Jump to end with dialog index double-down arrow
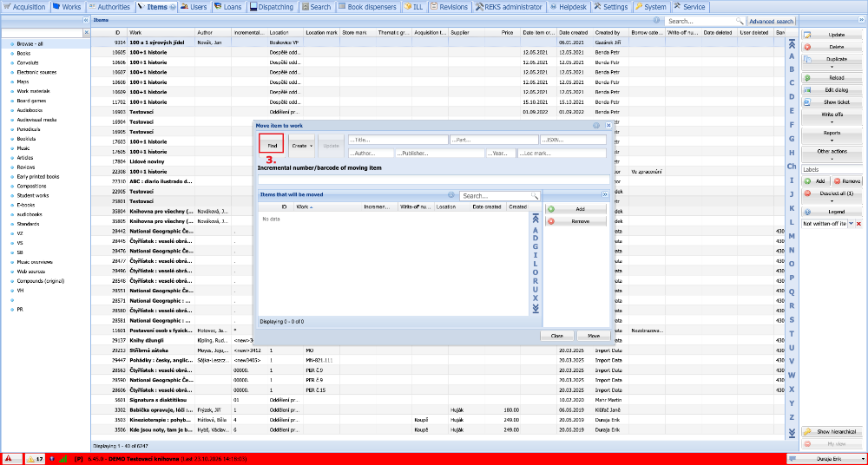Image resolution: width=868 pixels, height=465 pixels. click(x=536, y=308)
